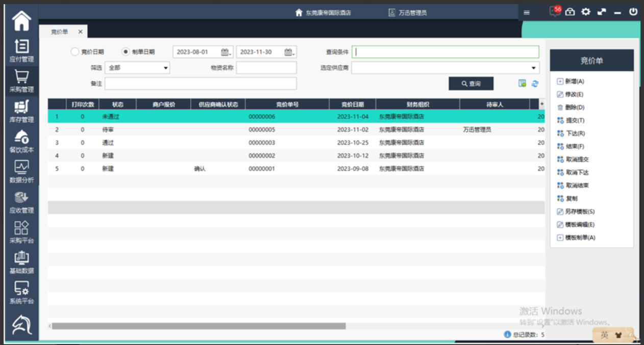Screen dimensions: 644x345
Task: Click the refresh icon beside query button
Action: point(535,84)
